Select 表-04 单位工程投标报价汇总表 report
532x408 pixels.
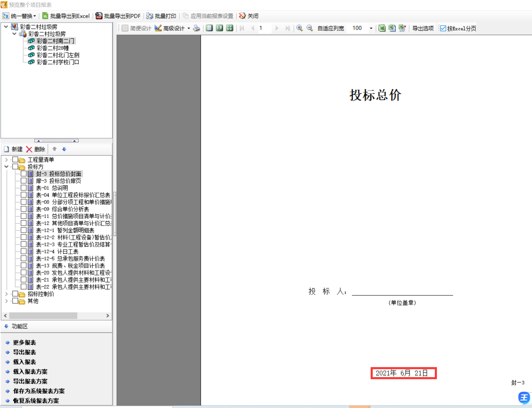tap(73, 195)
